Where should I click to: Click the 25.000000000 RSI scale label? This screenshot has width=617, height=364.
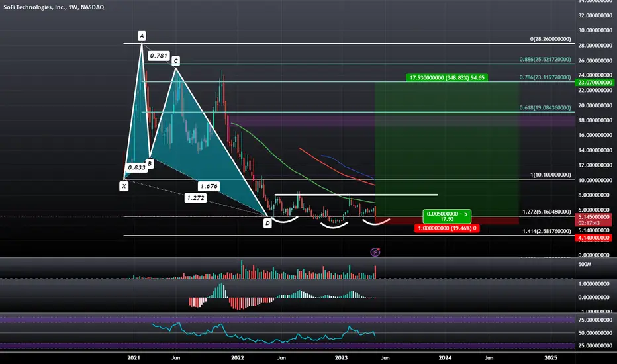coord(595,346)
